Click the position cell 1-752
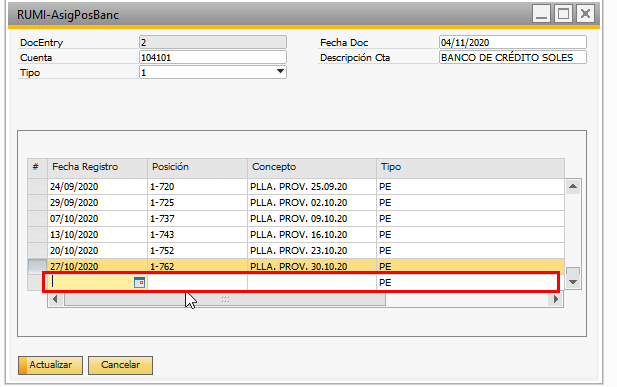This screenshot has height=387, width=617. 197,251
